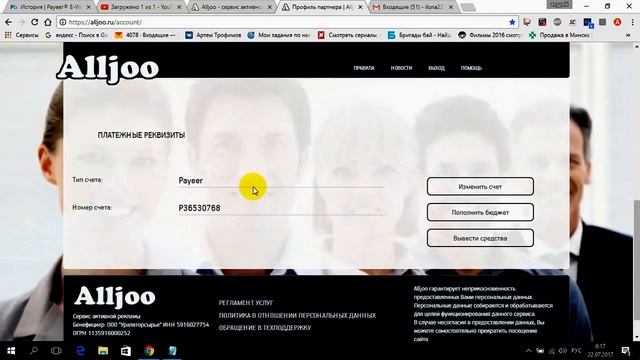The image size is (640, 360).
Task: Click ВЫХОД to log out
Action: tap(436, 68)
